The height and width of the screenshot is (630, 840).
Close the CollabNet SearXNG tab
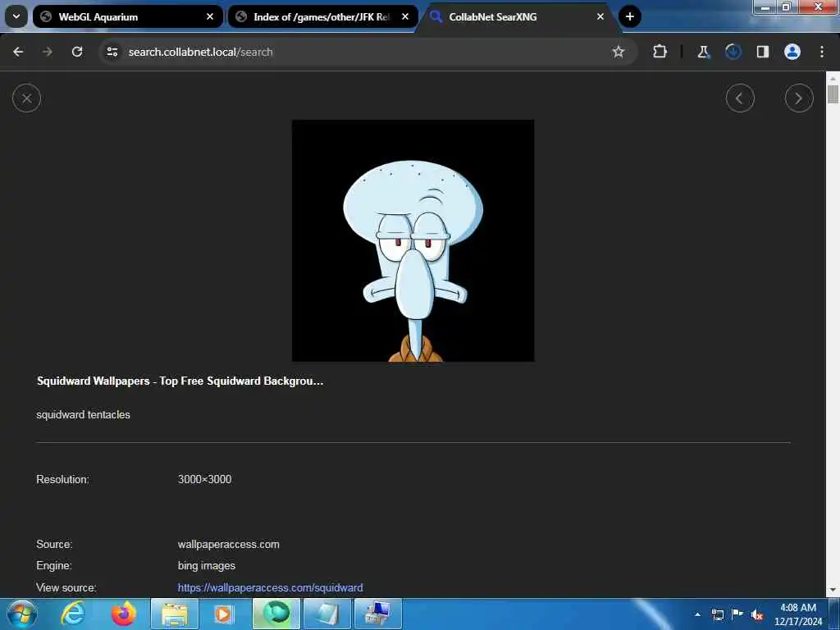[x=600, y=16]
